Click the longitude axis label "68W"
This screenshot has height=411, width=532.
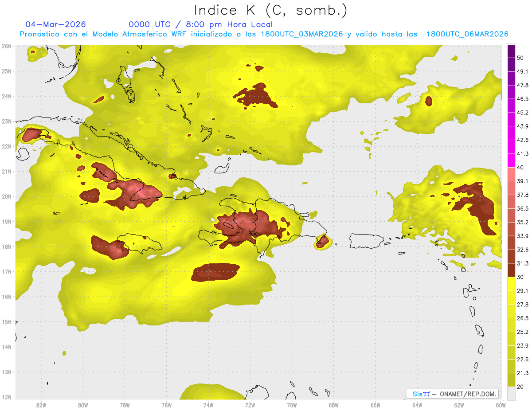click(333, 405)
